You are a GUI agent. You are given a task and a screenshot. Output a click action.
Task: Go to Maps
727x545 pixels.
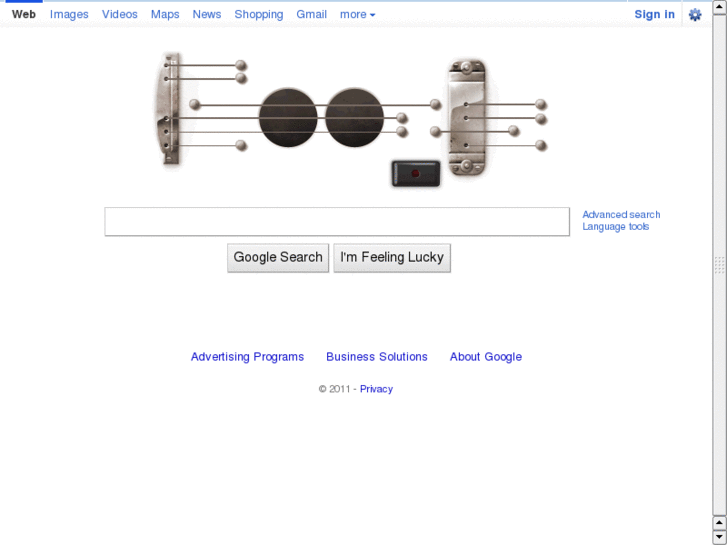pos(165,15)
